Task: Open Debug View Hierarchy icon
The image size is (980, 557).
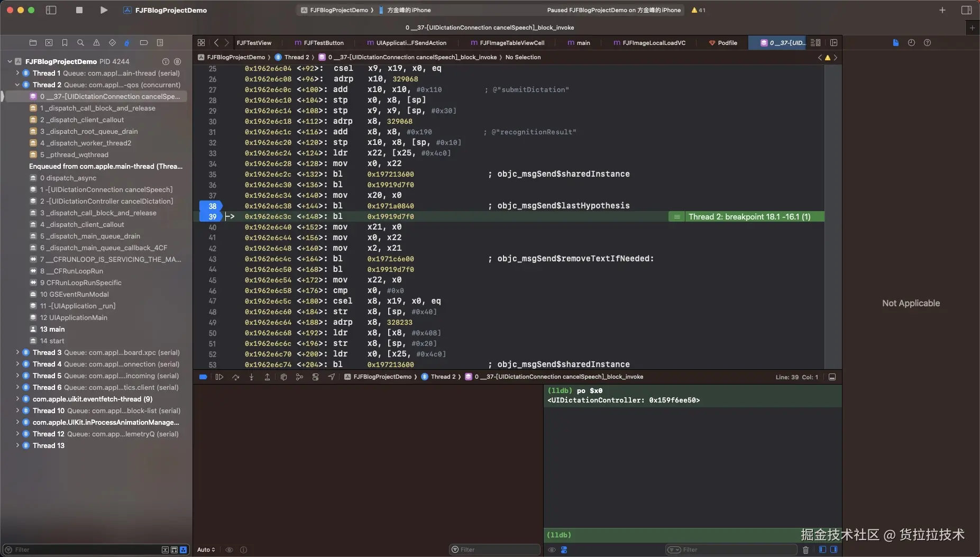Action: coord(283,377)
